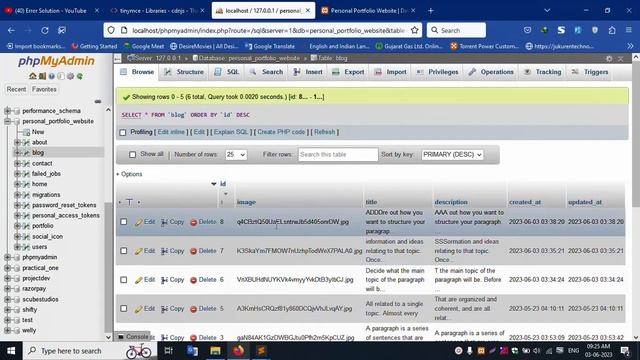Click the Pocket save icon in toolbar

[x=527, y=30]
